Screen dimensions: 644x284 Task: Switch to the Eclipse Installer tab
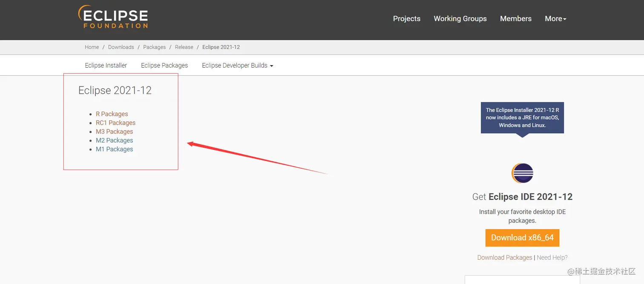tap(106, 66)
